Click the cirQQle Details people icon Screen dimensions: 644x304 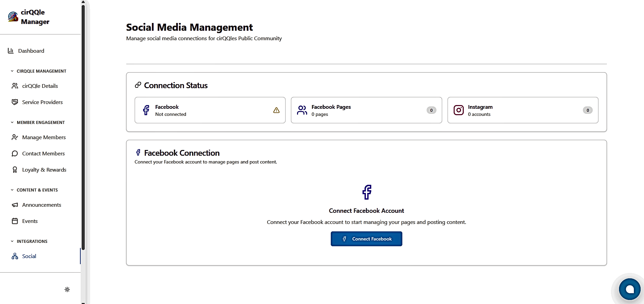15,86
